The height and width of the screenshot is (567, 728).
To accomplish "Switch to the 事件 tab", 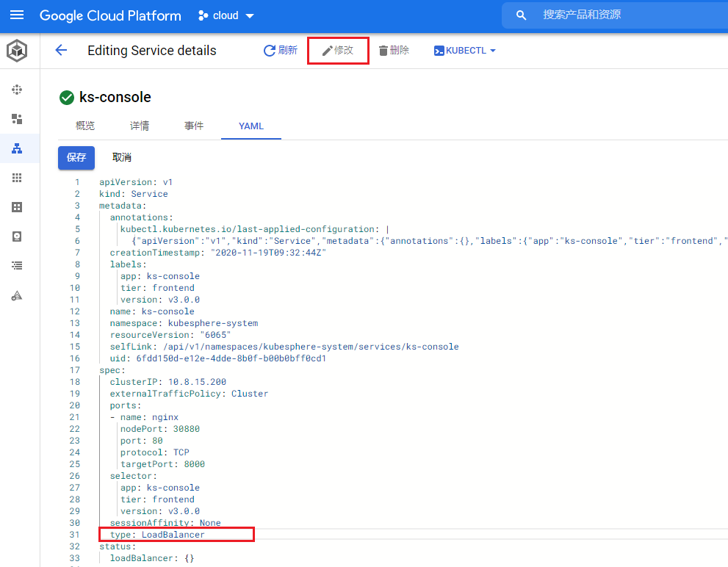I will point(194,126).
